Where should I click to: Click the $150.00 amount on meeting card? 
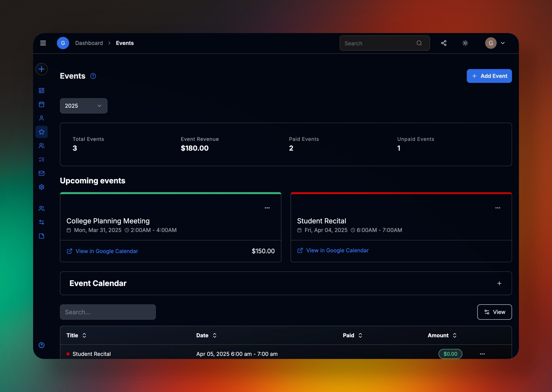263,251
